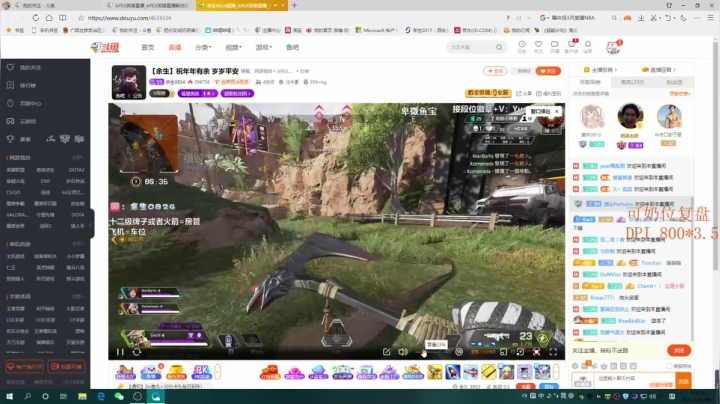Open 云游戏 in left sidebar

(x=28, y=121)
